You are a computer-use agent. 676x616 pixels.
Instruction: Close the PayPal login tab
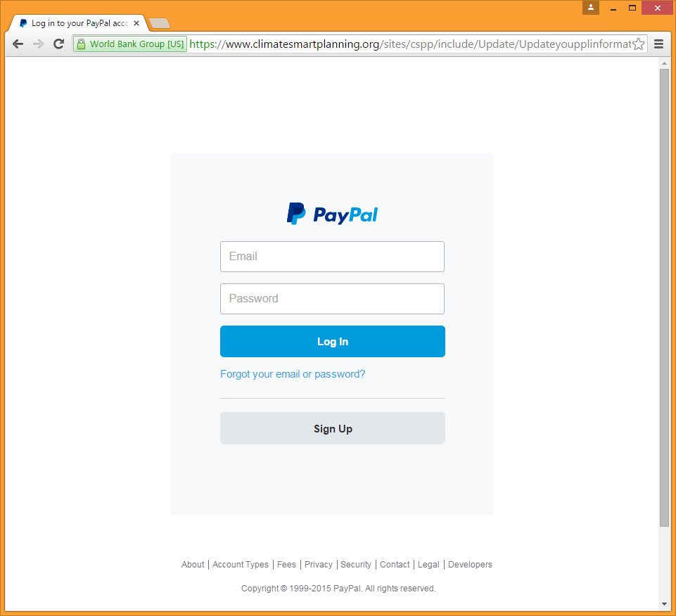(136, 23)
